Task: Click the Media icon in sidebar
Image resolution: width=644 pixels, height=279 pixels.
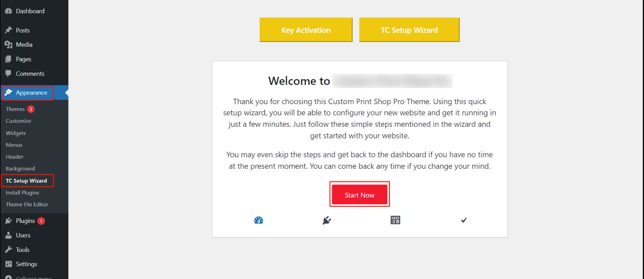Action: pos(8,44)
